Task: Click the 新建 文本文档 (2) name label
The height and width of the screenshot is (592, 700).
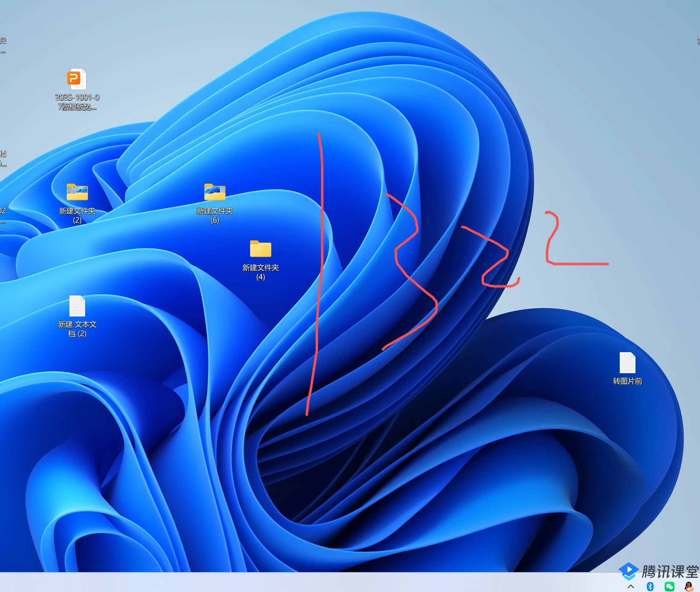Action: point(77,329)
